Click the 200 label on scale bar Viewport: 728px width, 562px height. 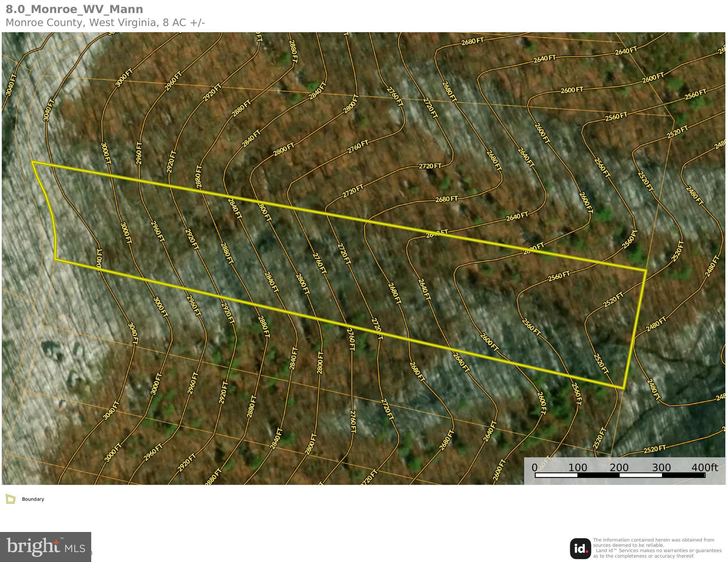pyautogui.click(x=619, y=468)
